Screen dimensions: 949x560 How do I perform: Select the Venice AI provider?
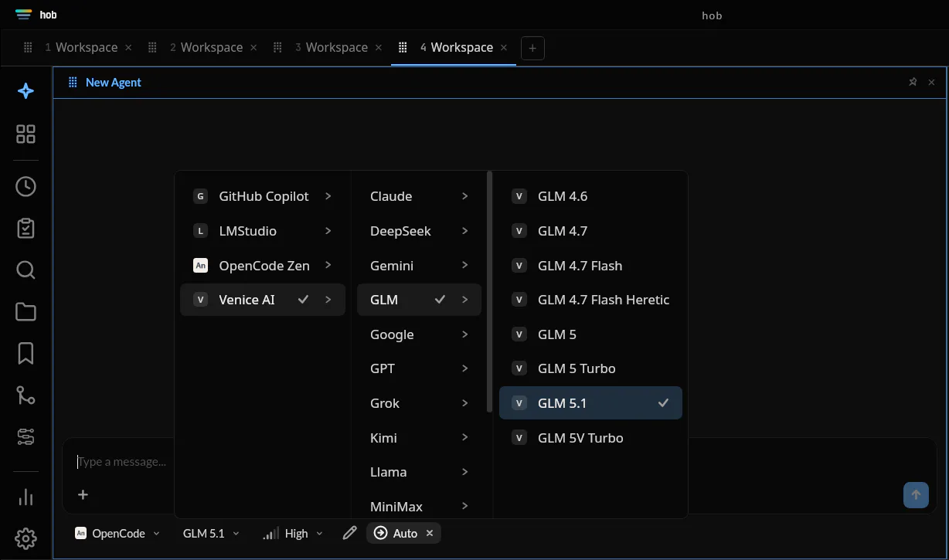click(263, 300)
